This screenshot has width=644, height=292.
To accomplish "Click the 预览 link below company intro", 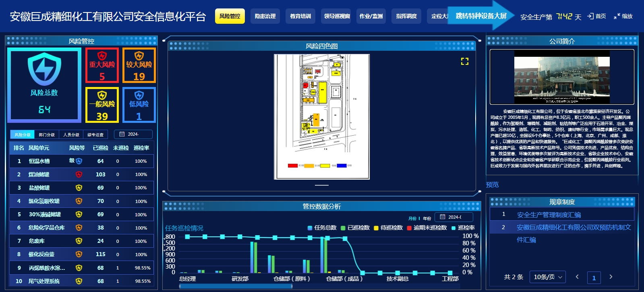I will 492,184.
